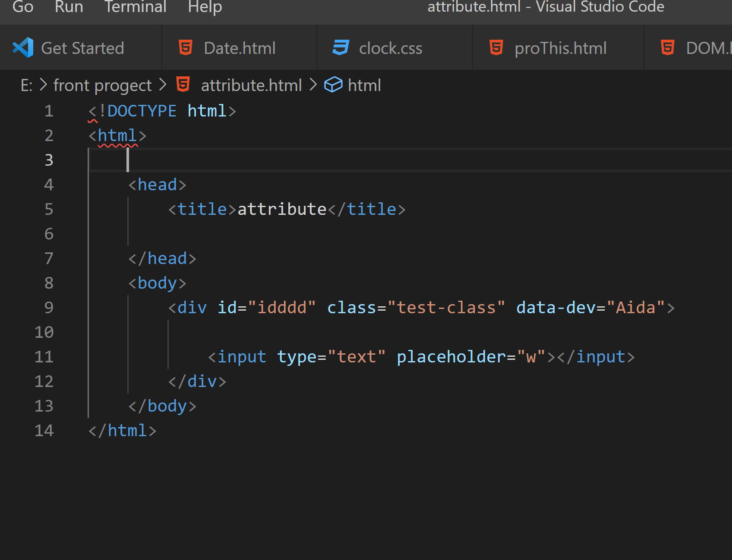
Task: Open the Run menu
Action: [x=69, y=7]
